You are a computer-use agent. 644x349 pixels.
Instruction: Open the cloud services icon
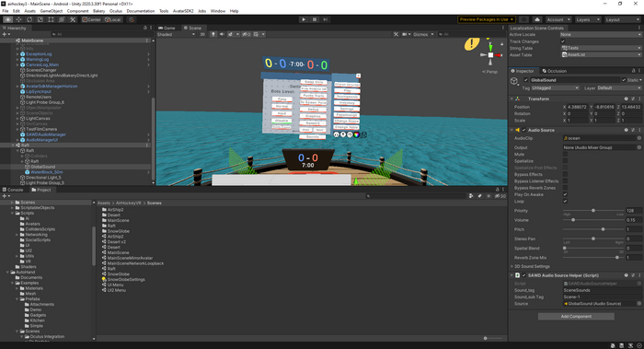[x=536, y=19]
